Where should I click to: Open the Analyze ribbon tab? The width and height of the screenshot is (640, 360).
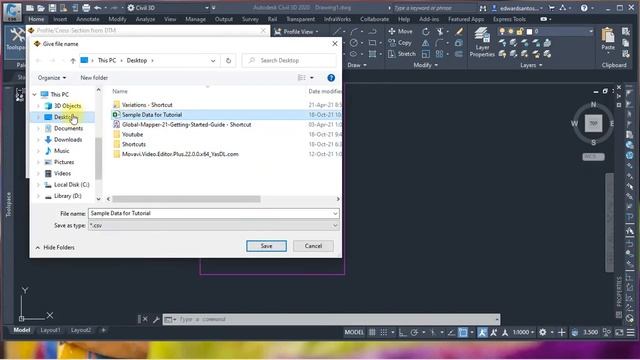pos(145,19)
